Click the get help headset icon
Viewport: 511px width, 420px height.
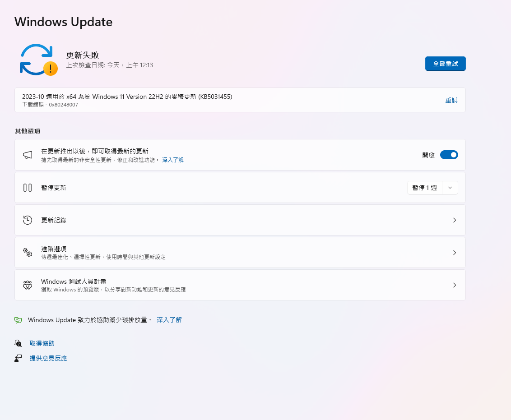click(x=18, y=343)
